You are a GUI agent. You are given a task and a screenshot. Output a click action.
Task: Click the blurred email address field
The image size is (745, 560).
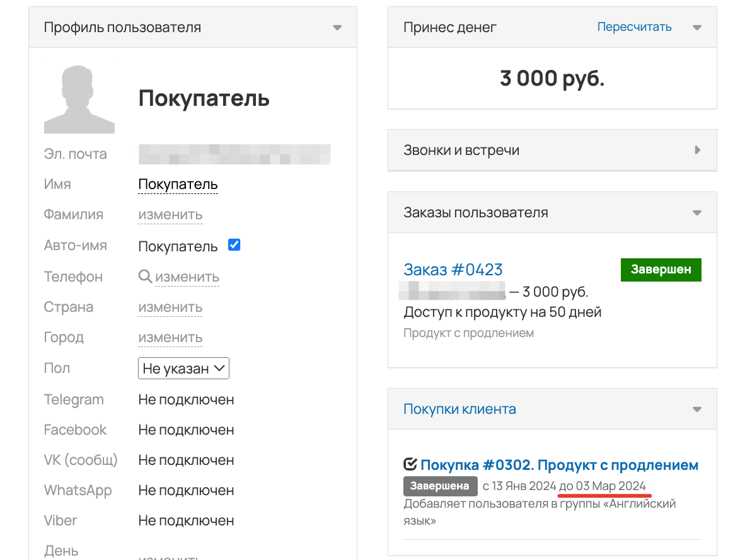coord(234,154)
